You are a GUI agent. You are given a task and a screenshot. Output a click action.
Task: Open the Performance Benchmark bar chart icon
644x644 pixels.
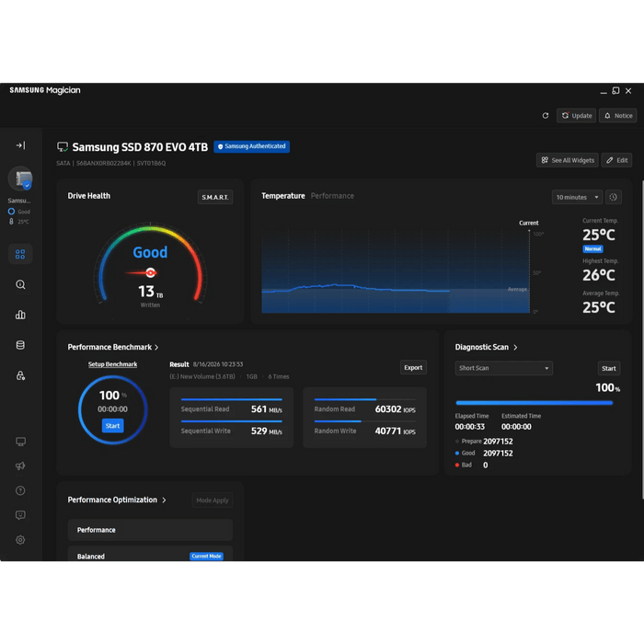[20, 315]
